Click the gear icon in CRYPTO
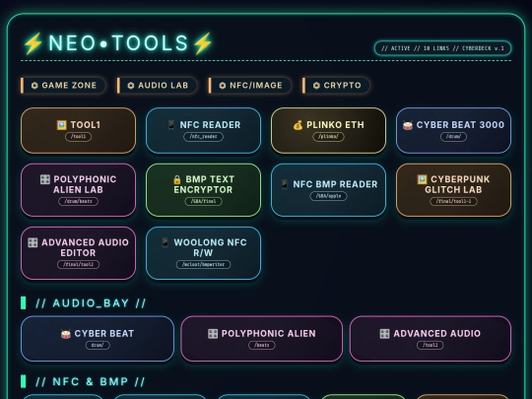 pos(316,85)
